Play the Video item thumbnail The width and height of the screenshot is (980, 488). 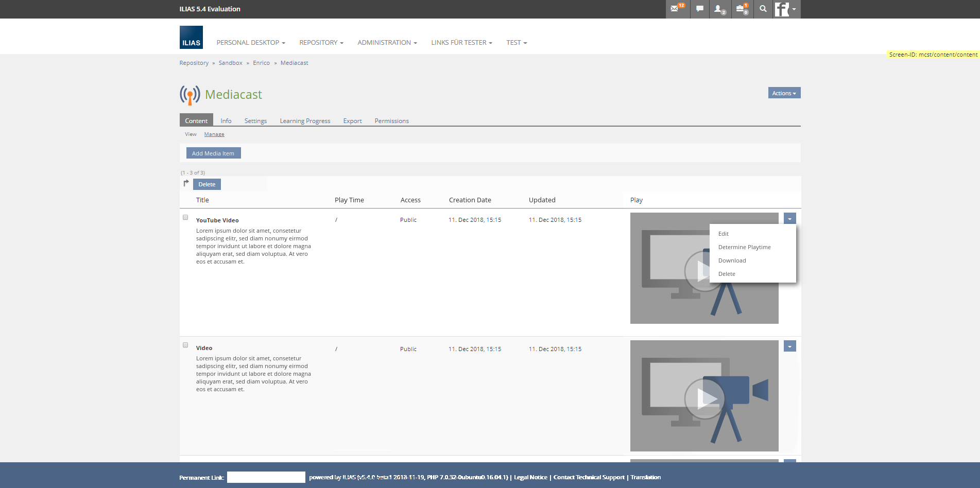click(704, 397)
